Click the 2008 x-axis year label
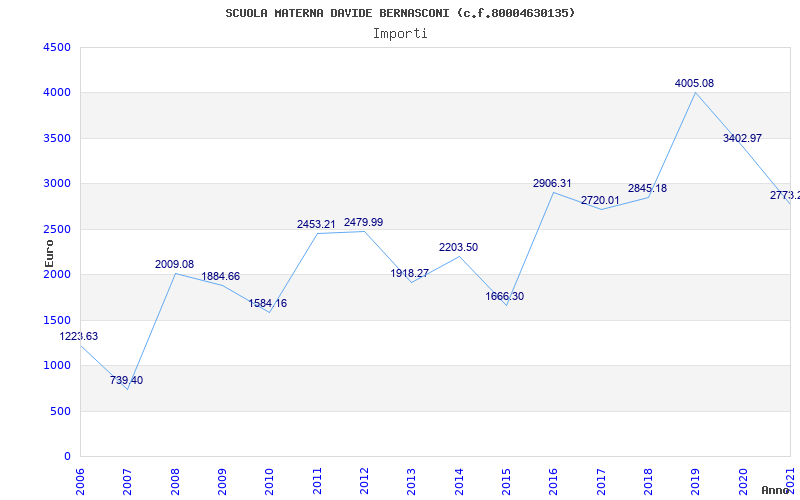800x500 pixels. [x=175, y=482]
